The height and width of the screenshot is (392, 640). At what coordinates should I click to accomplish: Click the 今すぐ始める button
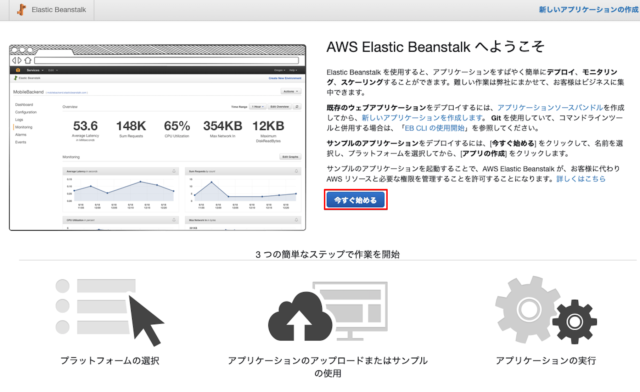(x=356, y=200)
